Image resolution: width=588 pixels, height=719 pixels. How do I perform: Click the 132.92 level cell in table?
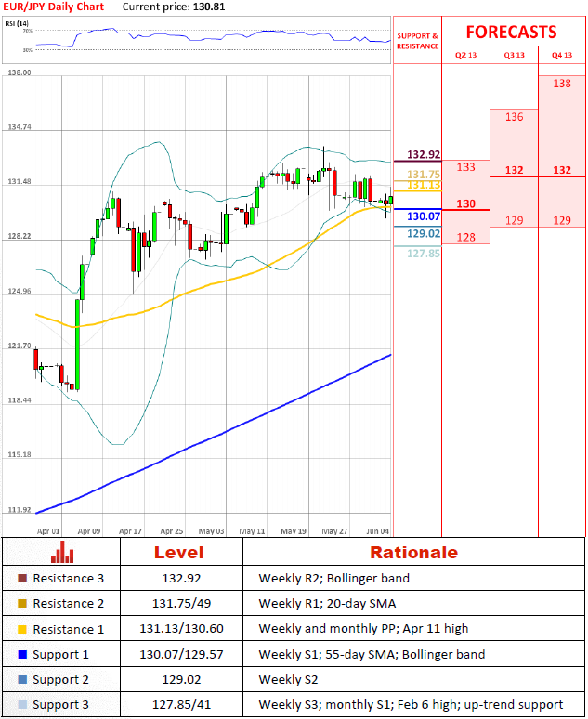click(x=182, y=578)
